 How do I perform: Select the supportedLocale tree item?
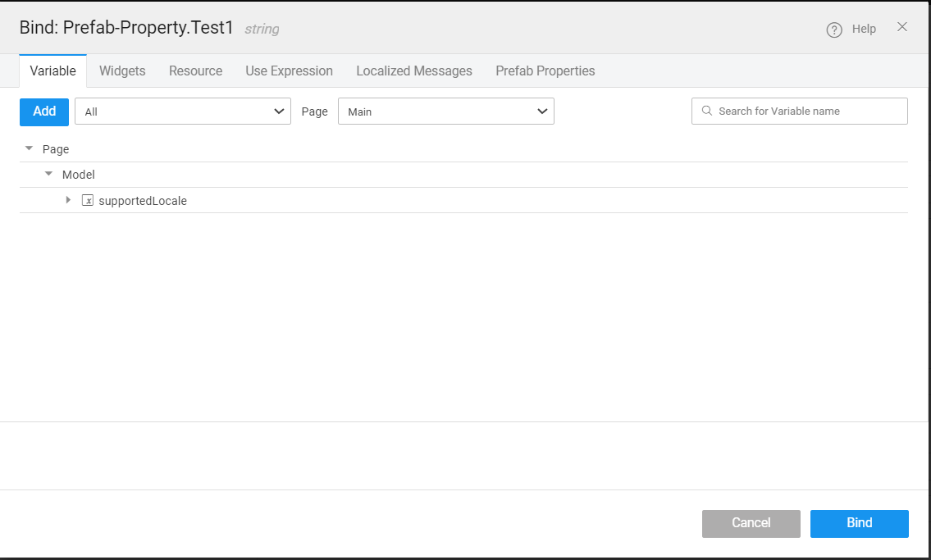pyautogui.click(x=143, y=200)
